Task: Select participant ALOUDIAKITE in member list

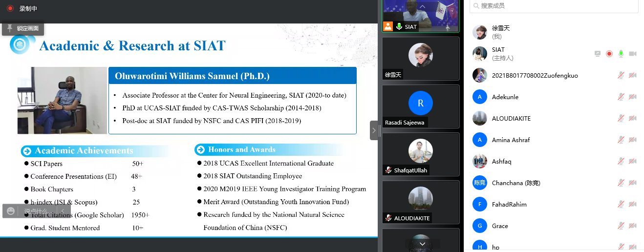Action: coord(554,118)
